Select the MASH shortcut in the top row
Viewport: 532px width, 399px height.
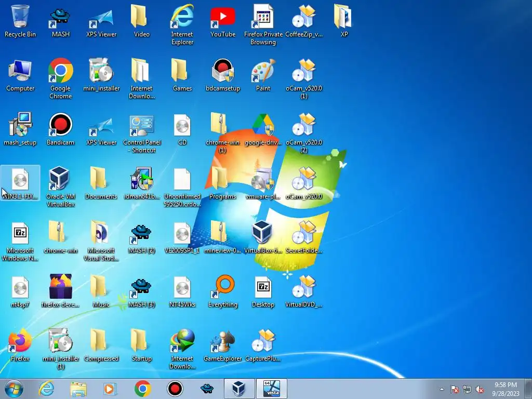[x=60, y=20]
